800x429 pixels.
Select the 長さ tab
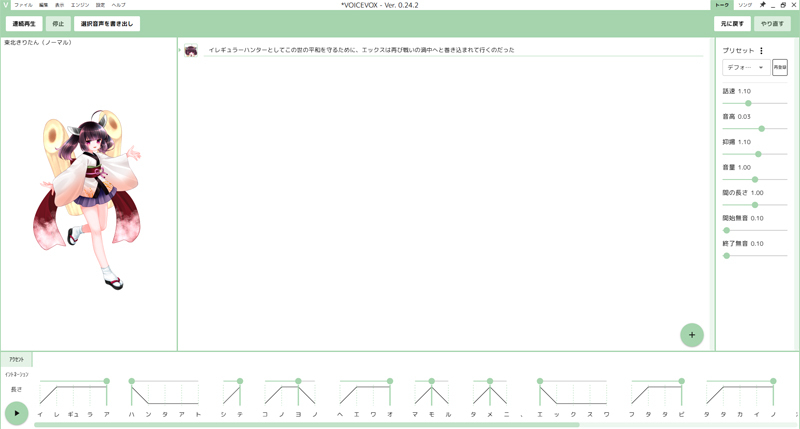(16, 389)
